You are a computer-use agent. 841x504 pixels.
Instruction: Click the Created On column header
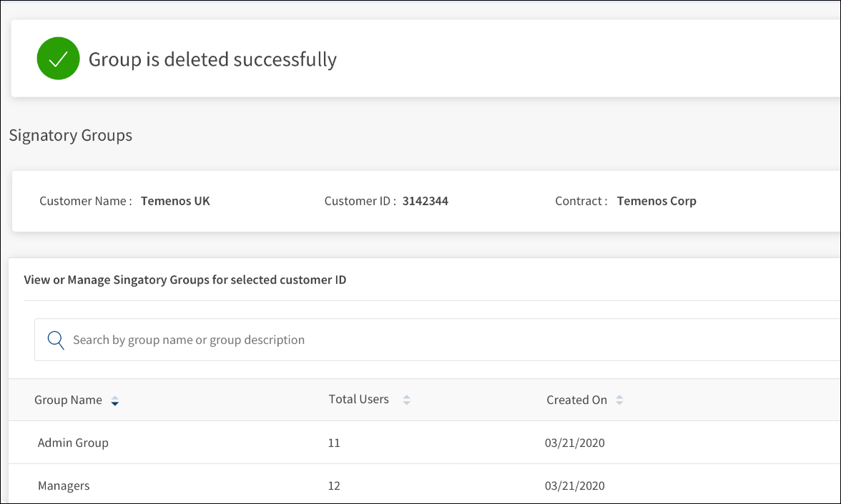pos(576,400)
